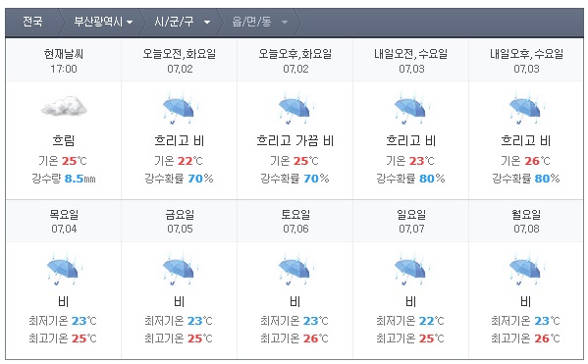This screenshot has height=364, width=588.
Task: Click the umbrella icon for 오늘오후 화요일
Action: 295,108
